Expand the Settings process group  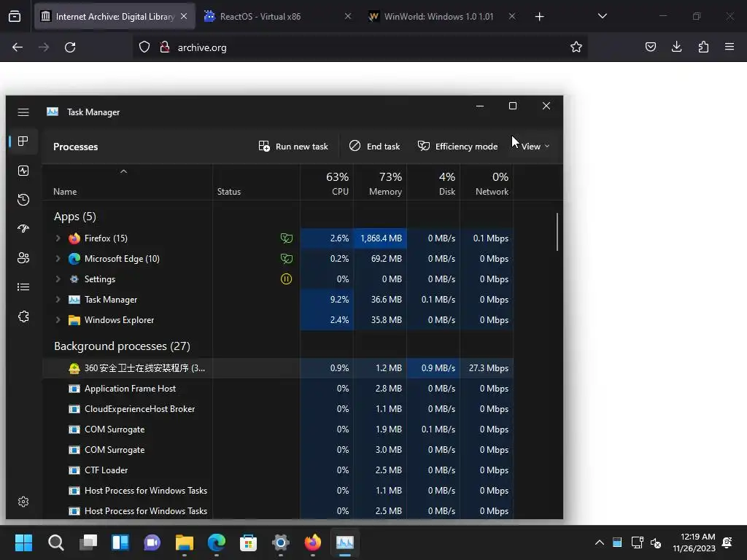click(x=58, y=279)
